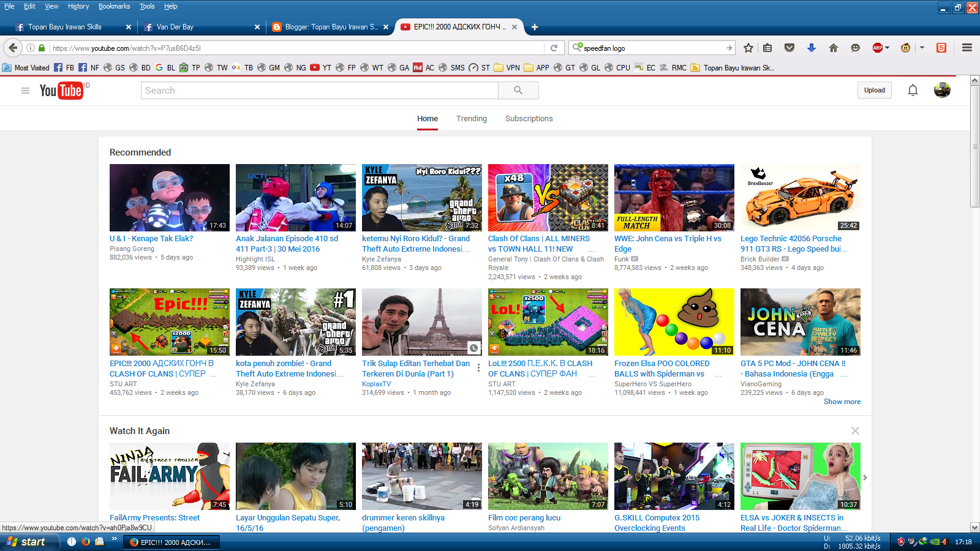Click the page vertical scrollbar down arrow
This screenshot has height=551, width=980.
click(x=974, y=527)
